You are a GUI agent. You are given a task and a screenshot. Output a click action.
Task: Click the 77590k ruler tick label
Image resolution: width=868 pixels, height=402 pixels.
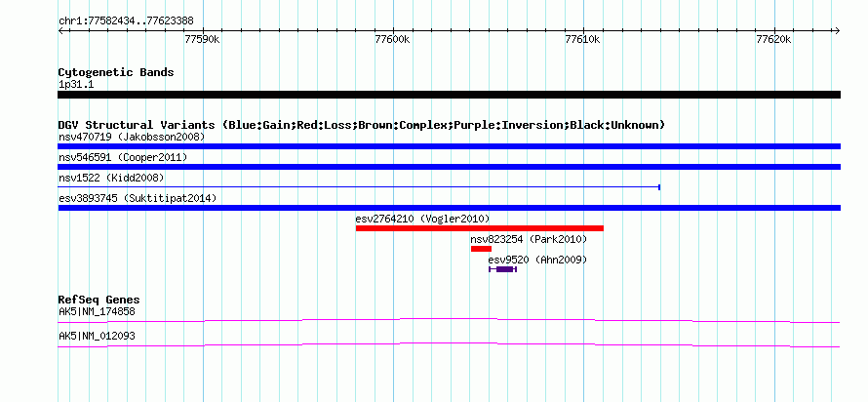203,39
